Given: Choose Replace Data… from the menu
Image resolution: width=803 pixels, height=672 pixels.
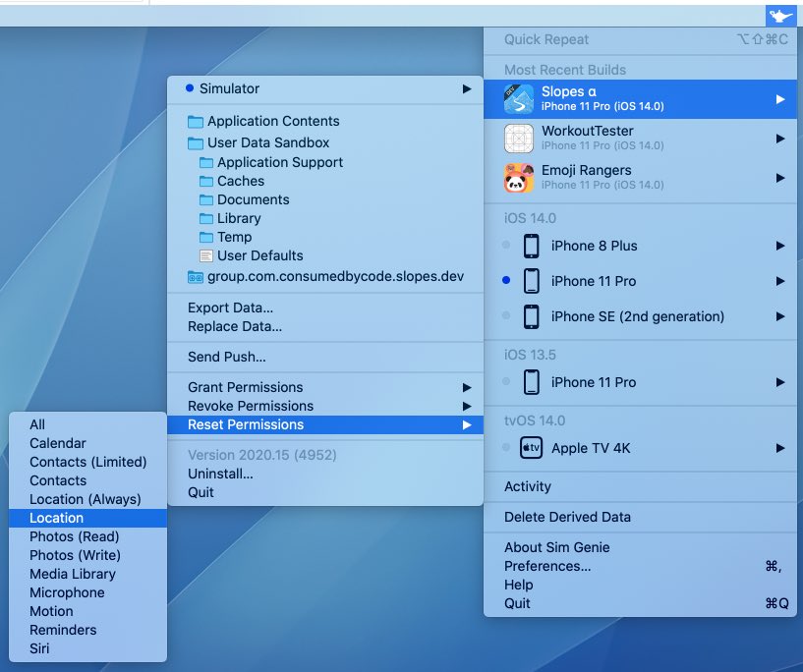Looking at the screenshot, I should coord(325,326).
